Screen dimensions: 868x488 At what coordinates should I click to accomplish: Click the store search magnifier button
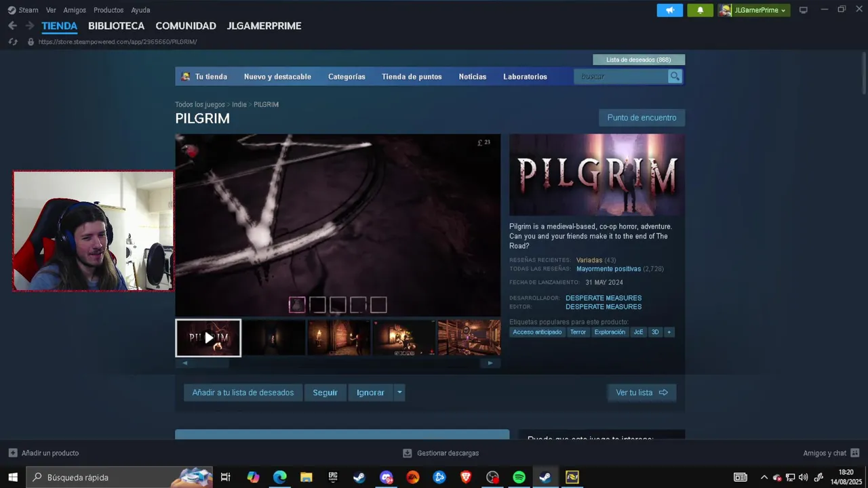675,77
